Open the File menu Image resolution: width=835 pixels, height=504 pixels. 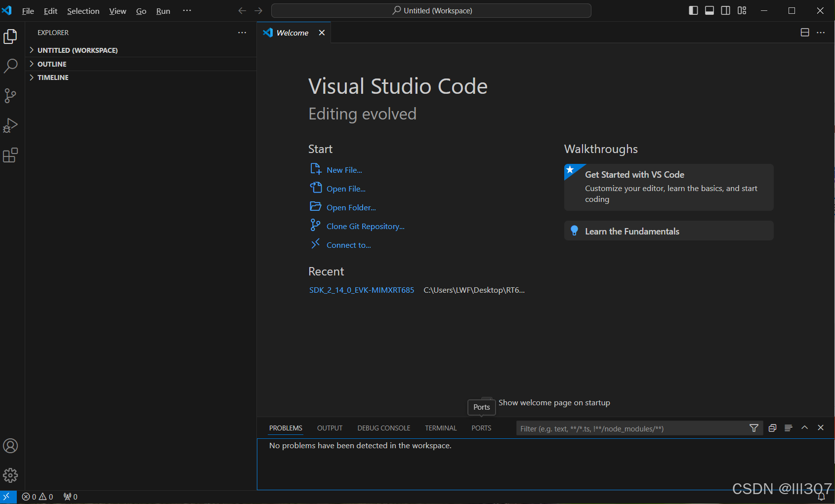28,11
